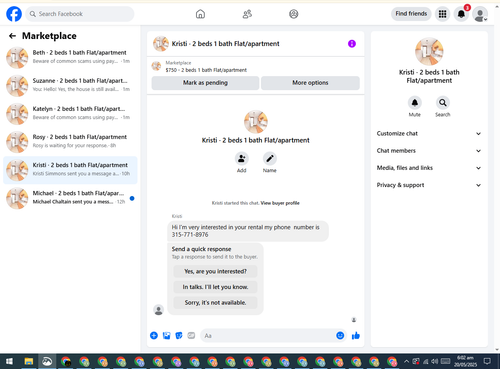Send quick reply 'Sorry, it's not available.'
The image size is (500, 369).
215,303
